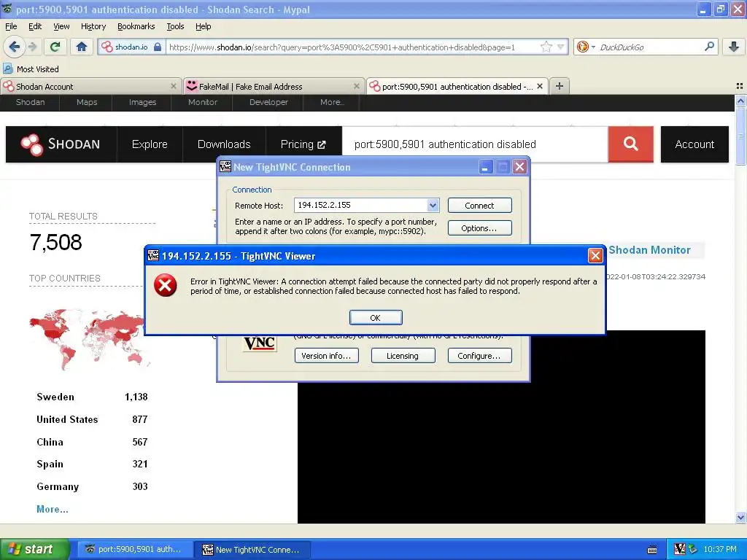Select the New TightVNC Connection taskbar button
Image resolution: width=747 pixels, height=560 pixels.
(x=252, y=549)
